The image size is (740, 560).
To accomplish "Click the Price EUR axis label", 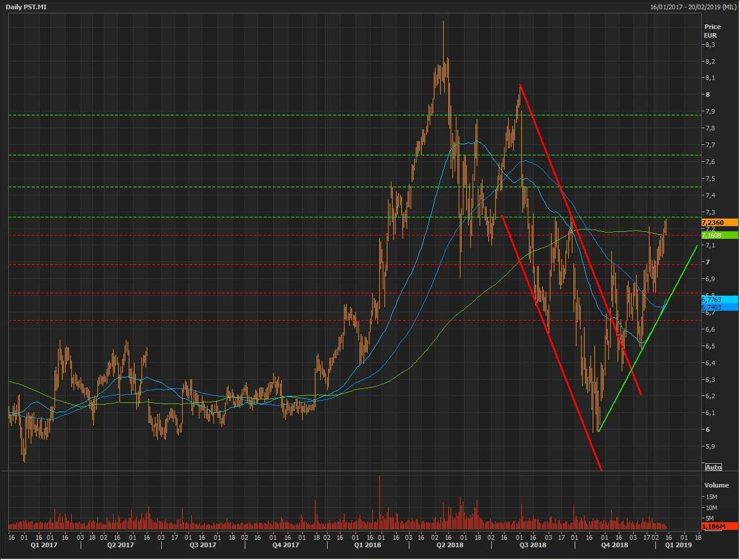I will click(x=712, y=31).
